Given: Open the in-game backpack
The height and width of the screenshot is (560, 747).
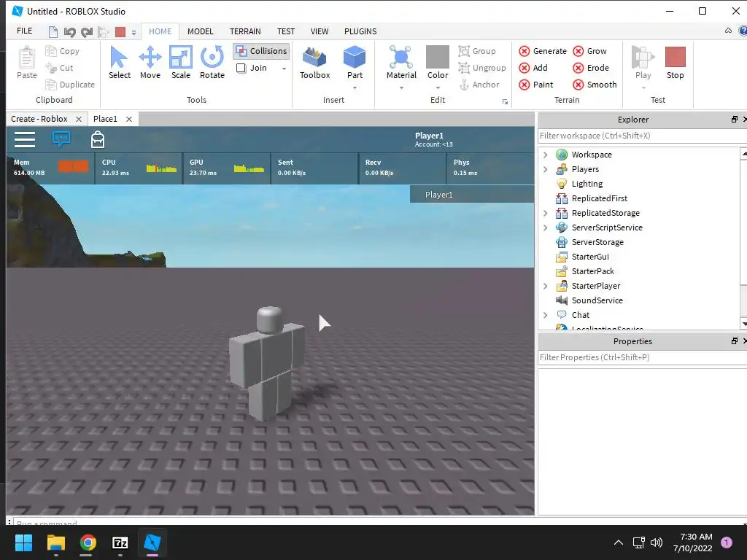Looking at the screenshot, I should click(x=98, y=139).
